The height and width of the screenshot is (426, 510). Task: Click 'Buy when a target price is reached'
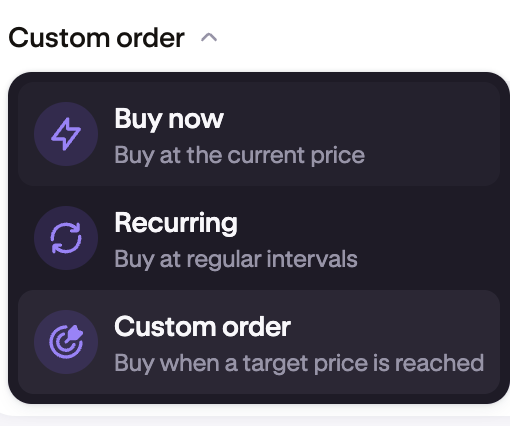[x=299, y=363]
